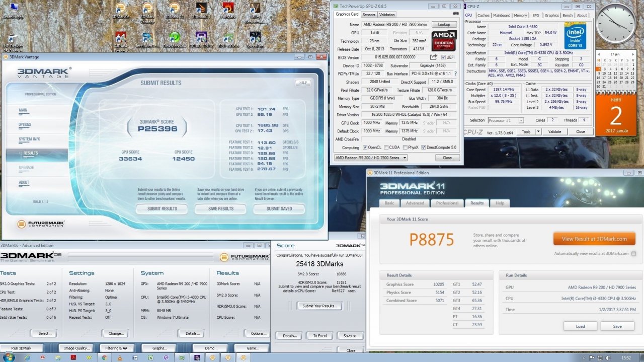Open GPU selection dropdown in GPU-Z
Viewport: 644px width, 362px height.
(371, 158)
